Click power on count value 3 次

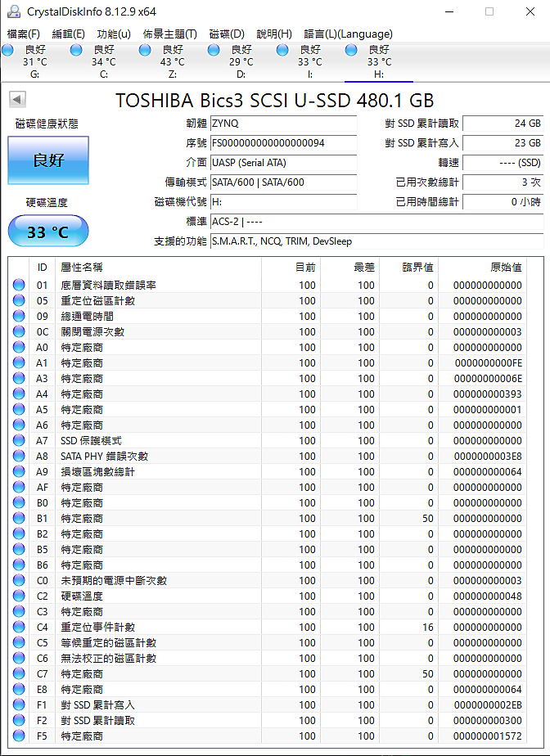(x=503, y=182)
